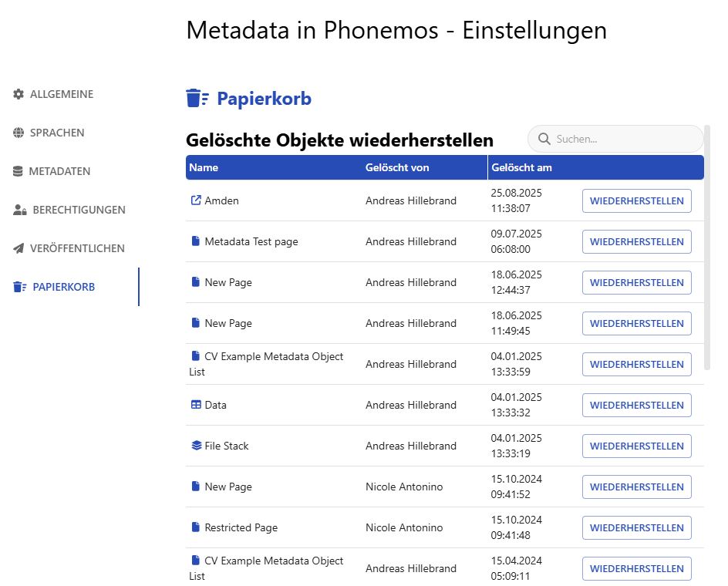
Task: Click page icon of CV Example deleted 15.04.2024
Action: tap(196, 560)
